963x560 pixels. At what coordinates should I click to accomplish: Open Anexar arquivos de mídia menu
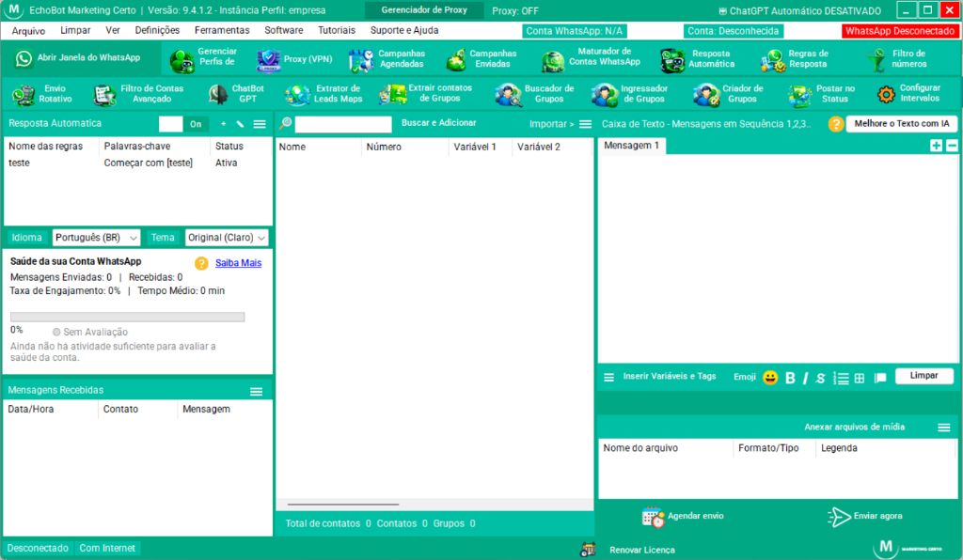pos(944,428)
